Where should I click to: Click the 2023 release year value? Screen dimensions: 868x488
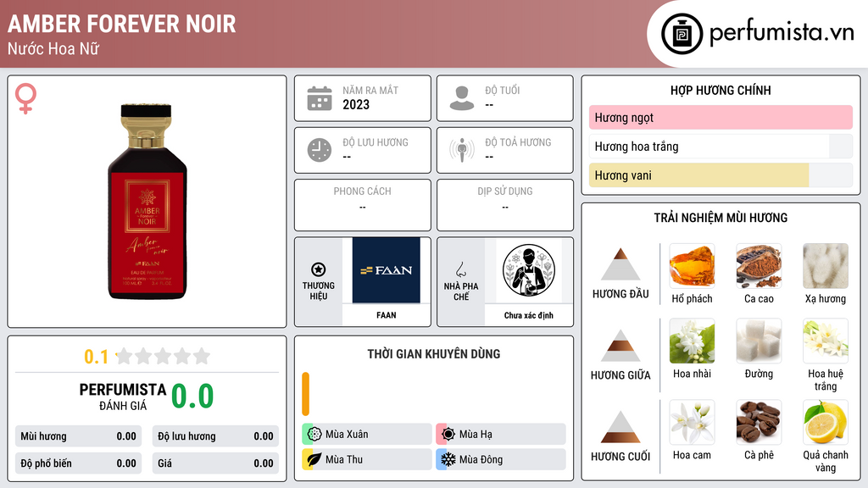(x=356, y=104)
